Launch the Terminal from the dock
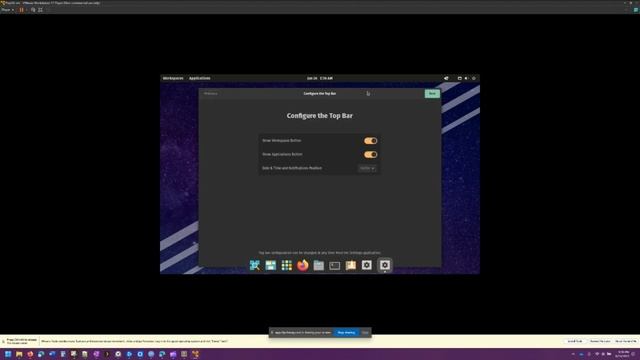The width and height of the screenshot is (640, 360). click(x=335, y=266)
